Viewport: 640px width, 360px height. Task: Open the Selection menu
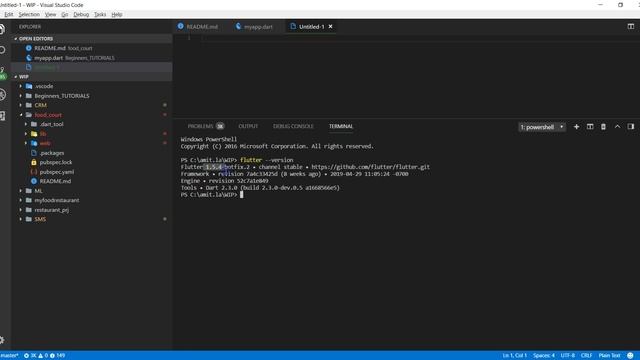click(29, 14)
